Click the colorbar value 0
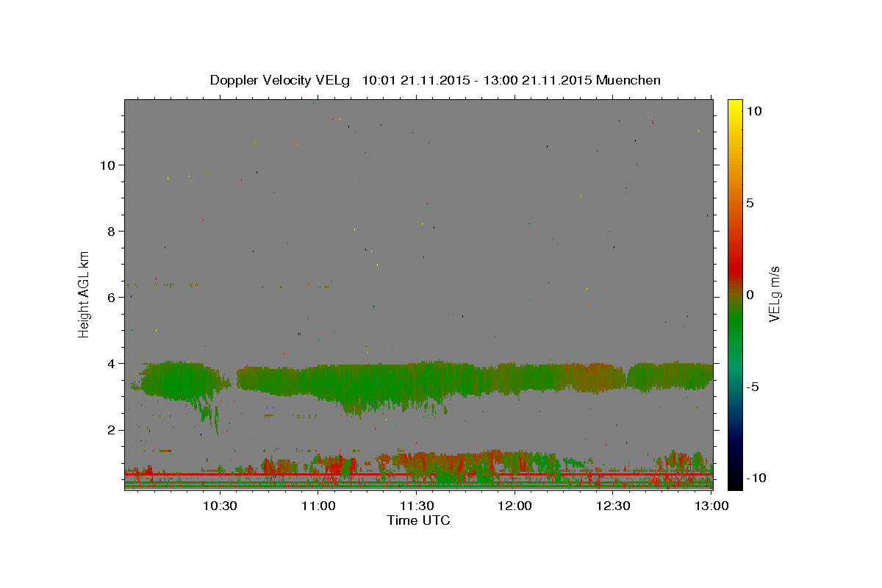 click(750, 295)
